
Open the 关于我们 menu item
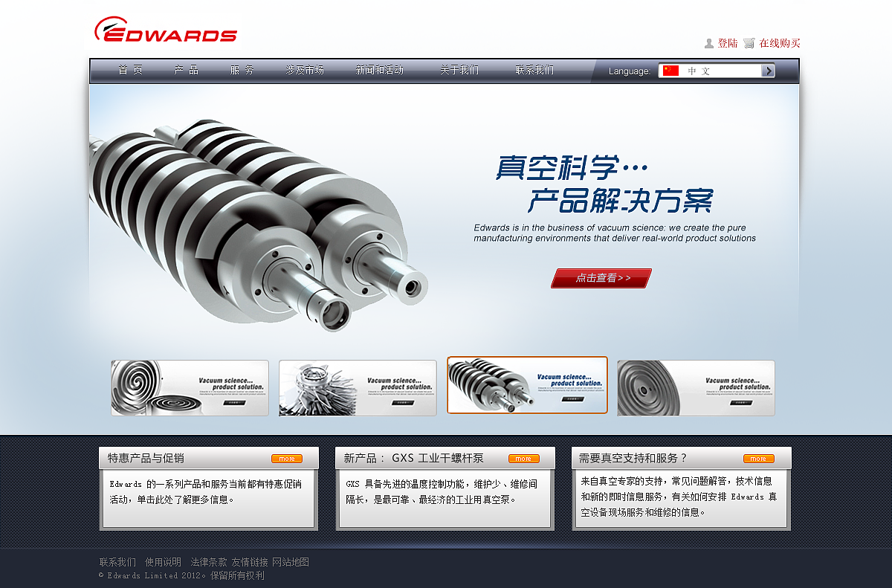point(459,71)
